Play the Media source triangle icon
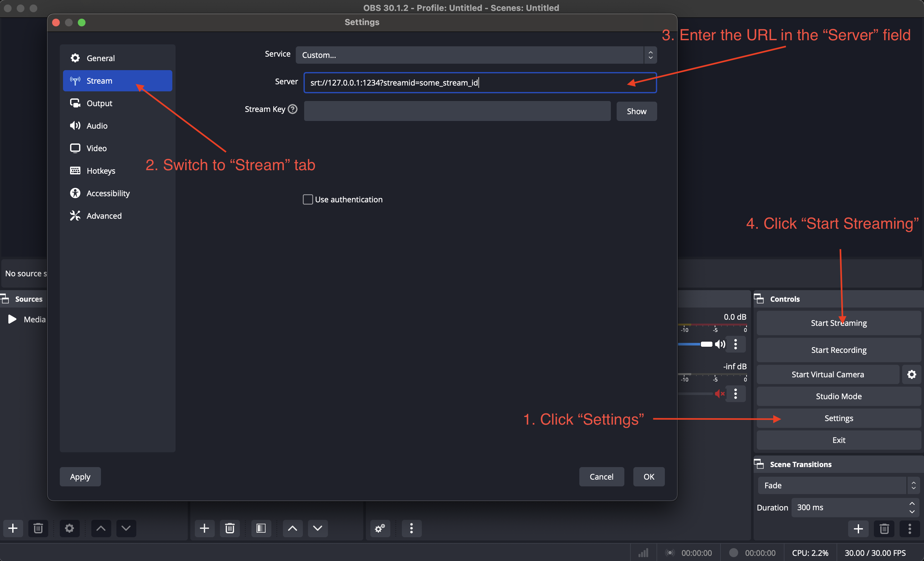This screenshot has height=561, width=924. coord(12,319)
